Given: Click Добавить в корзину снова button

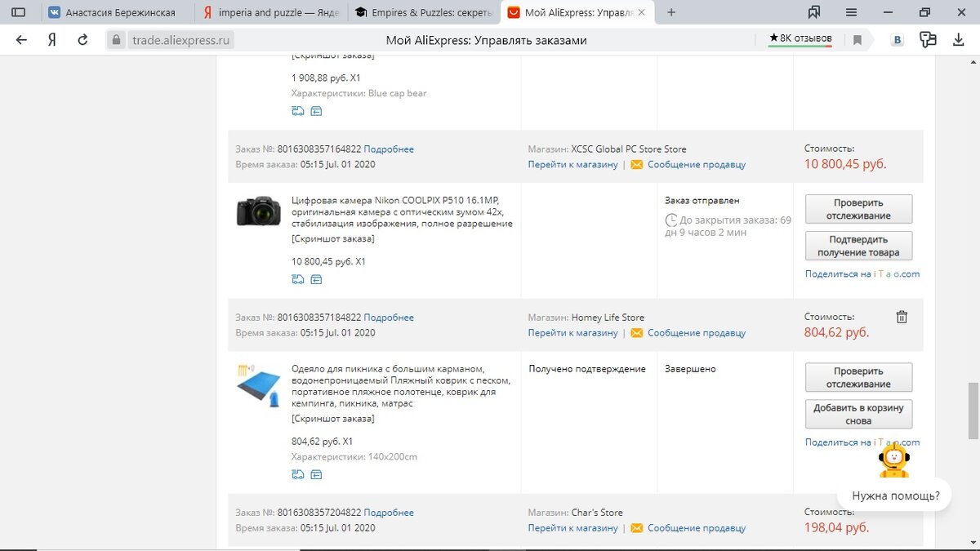Looking at the screenshot, I should tap(858, 415).
